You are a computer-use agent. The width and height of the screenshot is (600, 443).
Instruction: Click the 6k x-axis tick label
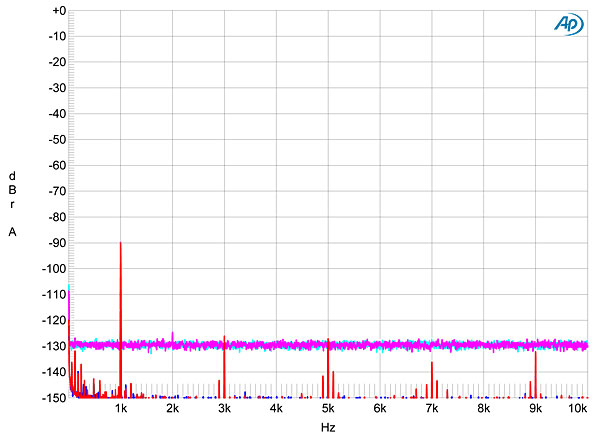tap(379, 410)
